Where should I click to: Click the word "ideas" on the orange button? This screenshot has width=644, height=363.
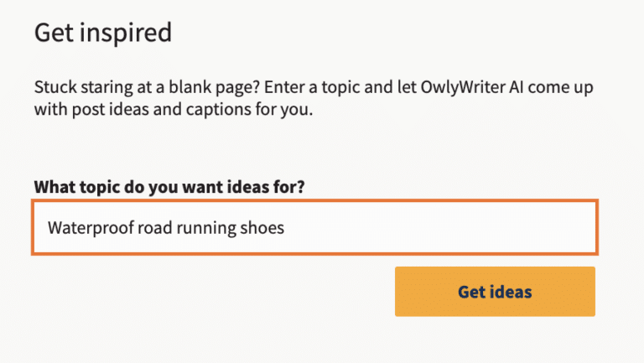pos(512,292)
